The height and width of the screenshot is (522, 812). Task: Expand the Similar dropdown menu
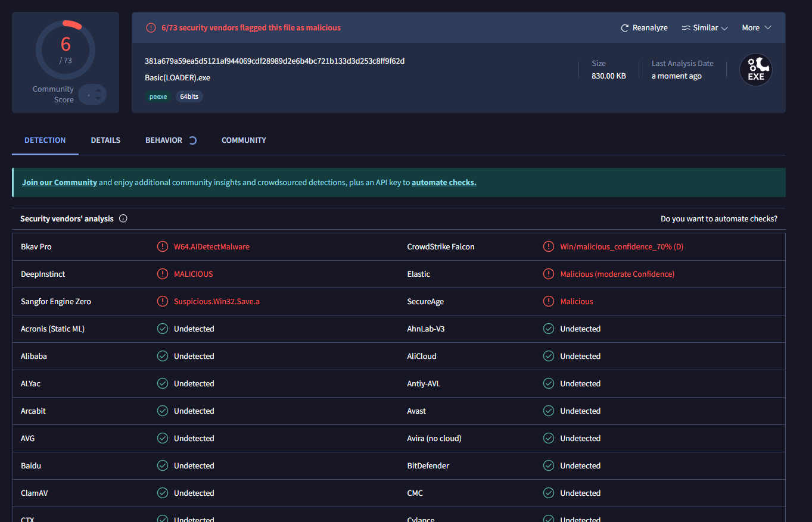click(x=705, y=28)
